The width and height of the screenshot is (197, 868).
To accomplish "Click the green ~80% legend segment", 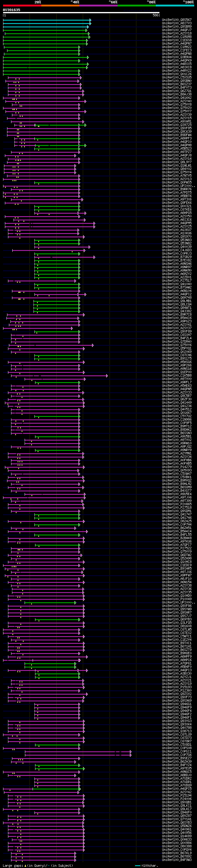I will tap(137, 6).
